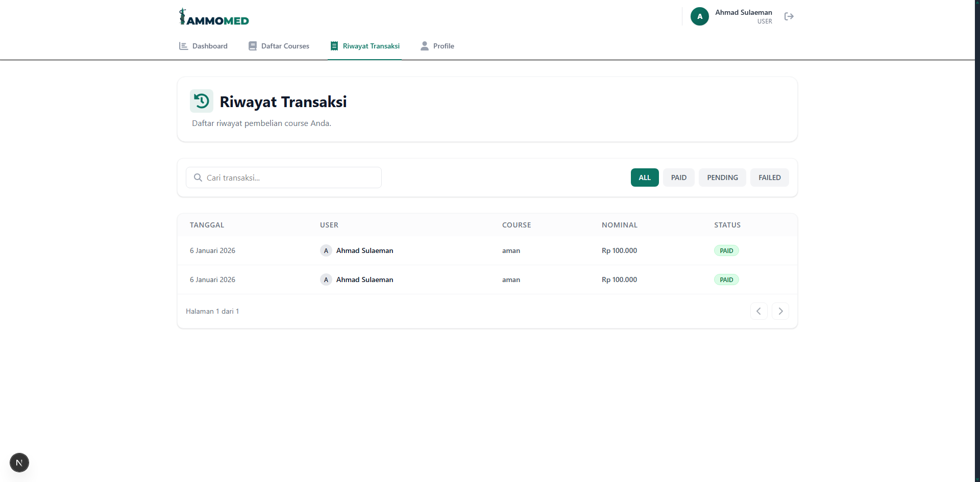Click the Ammomed logo
Image resolution: width=980 pixels, height=482 pixels.
(x=214, y=17)
